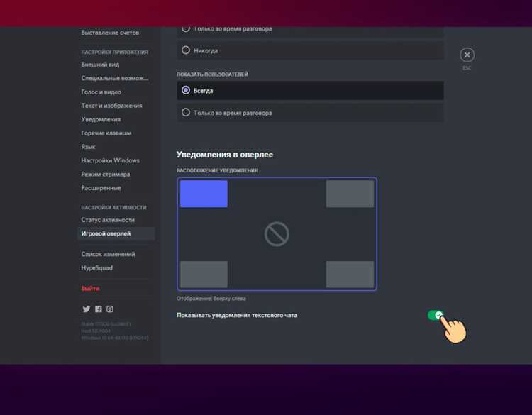Close settings with the ESC X button
The image size is (532, 415).
click(467, 55)
